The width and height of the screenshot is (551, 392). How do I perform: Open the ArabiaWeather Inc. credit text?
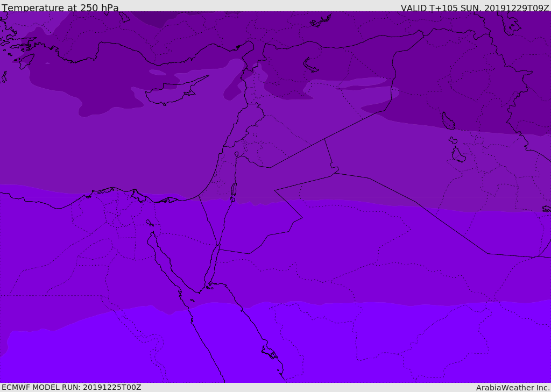point(513,388)
